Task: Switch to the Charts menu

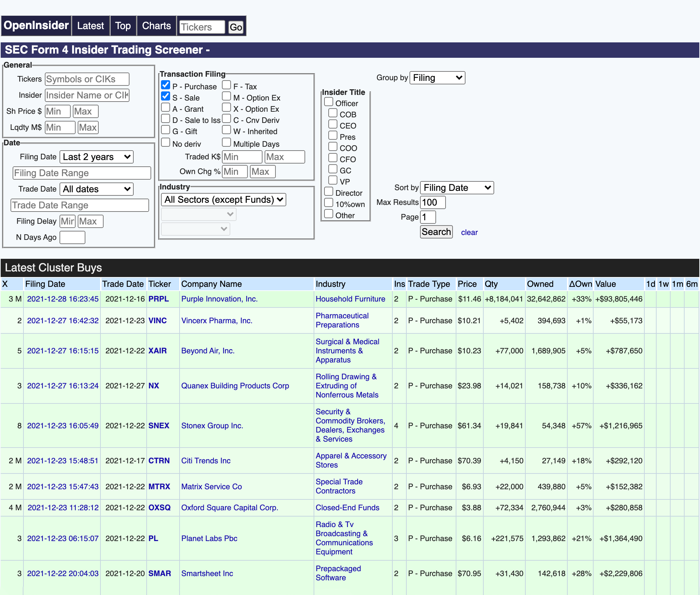Action: click(x=156, y=26)
